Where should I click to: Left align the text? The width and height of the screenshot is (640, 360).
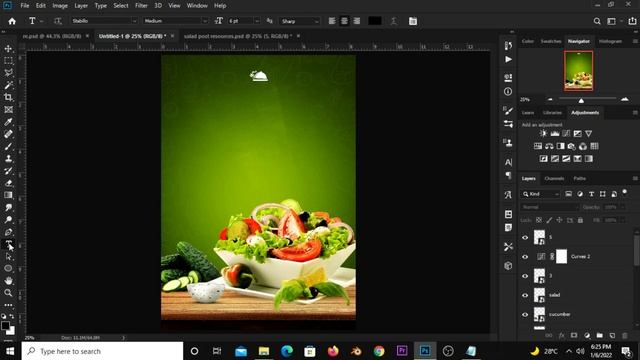tap(332, 21)
